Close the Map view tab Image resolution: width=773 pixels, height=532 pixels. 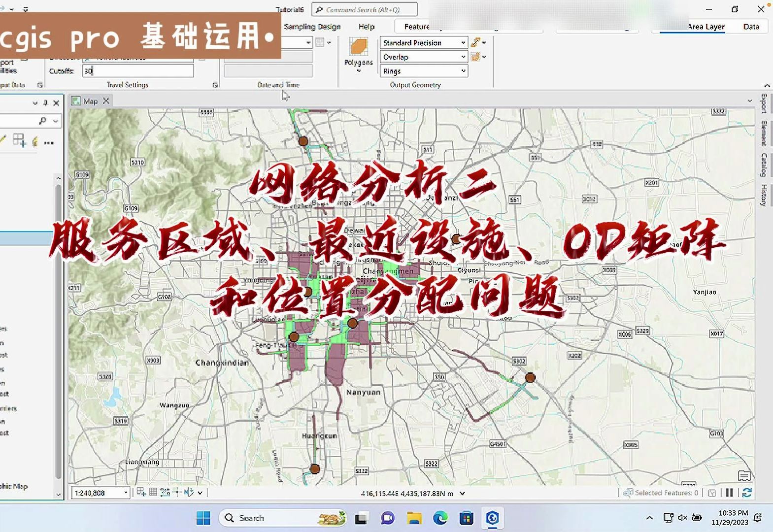[x=106, y=101]
